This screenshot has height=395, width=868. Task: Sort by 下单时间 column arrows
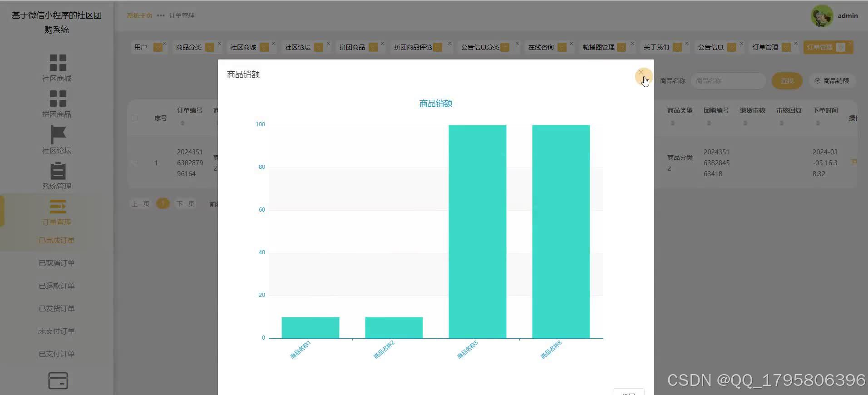click(x=818, y=123)
